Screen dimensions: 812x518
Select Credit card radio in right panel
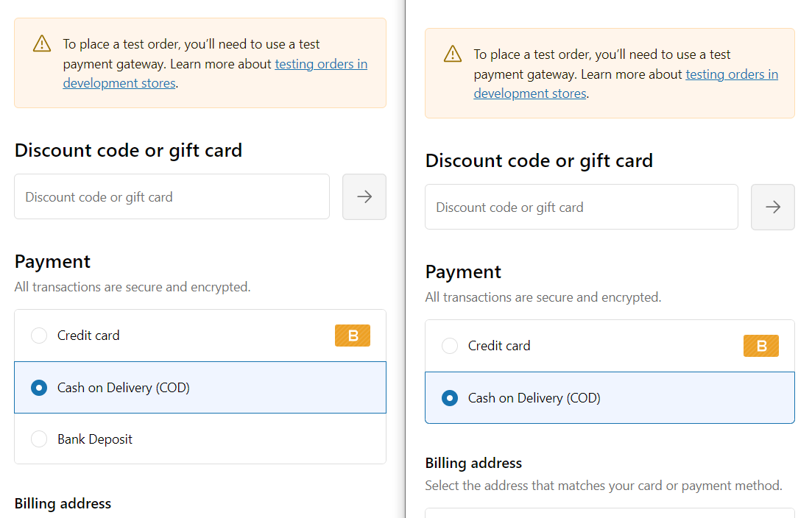(450, 346)
